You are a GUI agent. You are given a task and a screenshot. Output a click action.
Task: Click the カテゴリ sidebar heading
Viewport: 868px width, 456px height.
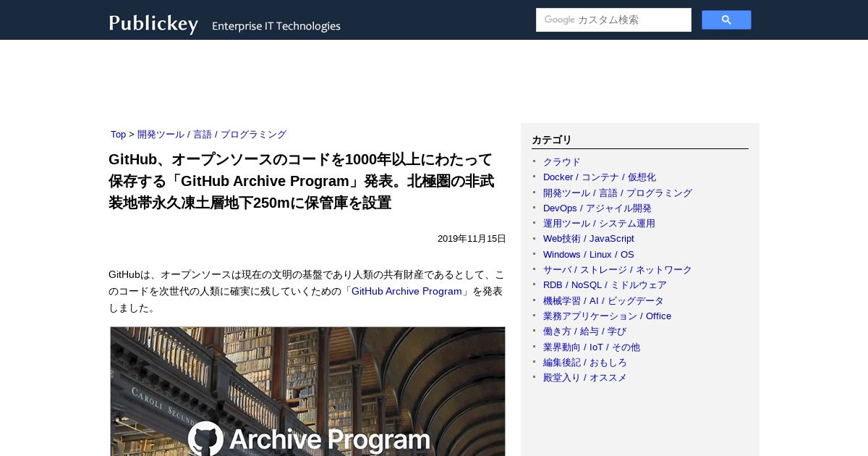(552, 140)
